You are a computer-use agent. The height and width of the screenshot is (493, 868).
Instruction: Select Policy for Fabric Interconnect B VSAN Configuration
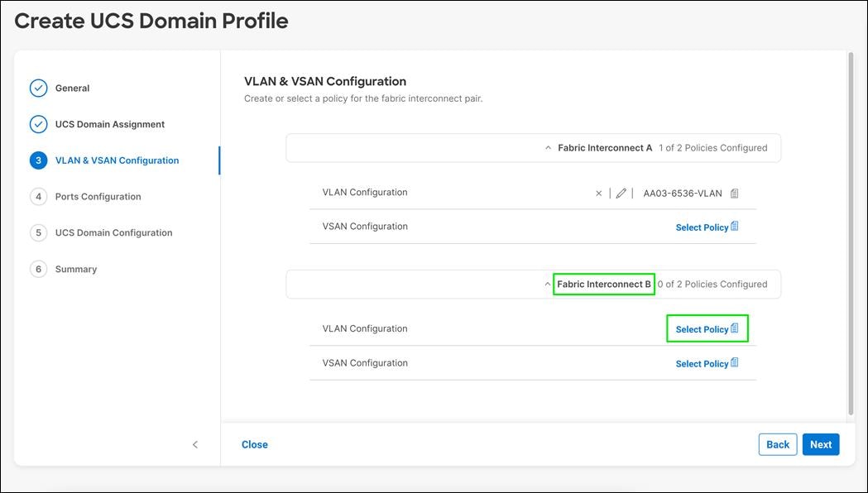701,363
